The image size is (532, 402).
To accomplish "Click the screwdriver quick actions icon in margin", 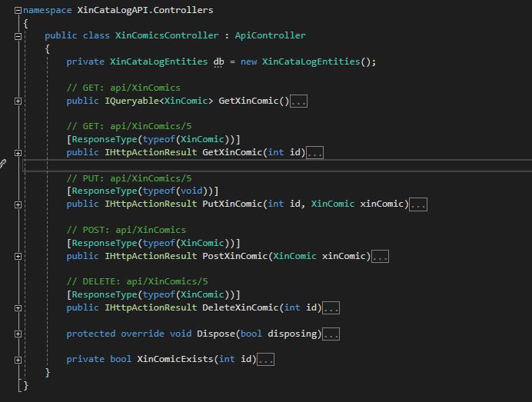I will tap(3, 164).
